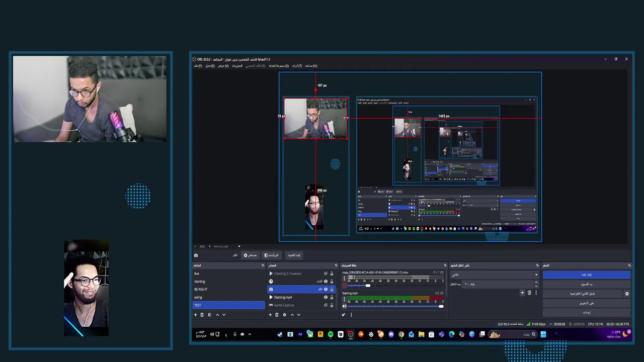Image resolution: width=644 pixels, height=362 pixels.
Task: Undock the Scenes panel
Action: point(263,265)
